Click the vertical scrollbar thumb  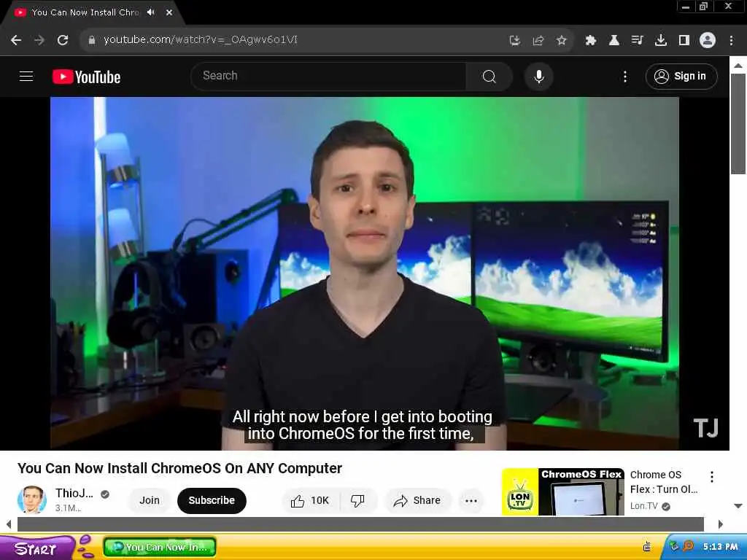738,124
